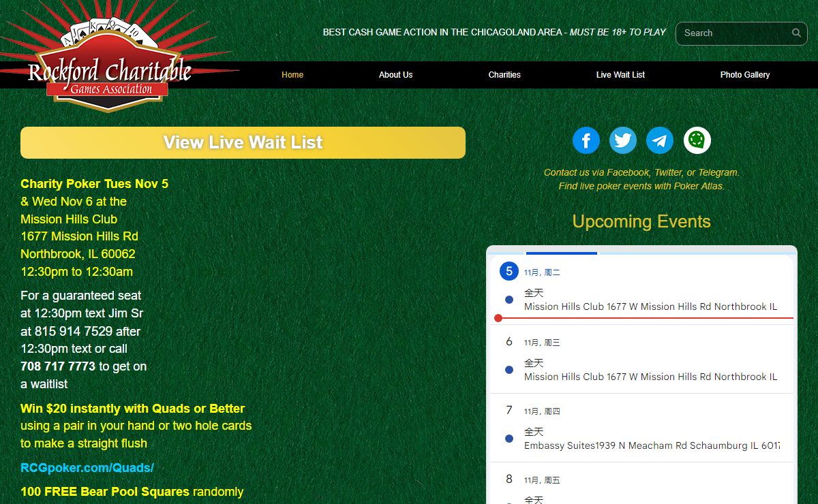The width and height of the screenshot is (818, 504).
Task: Open the Telegram social icon
Action: [660, 141]
